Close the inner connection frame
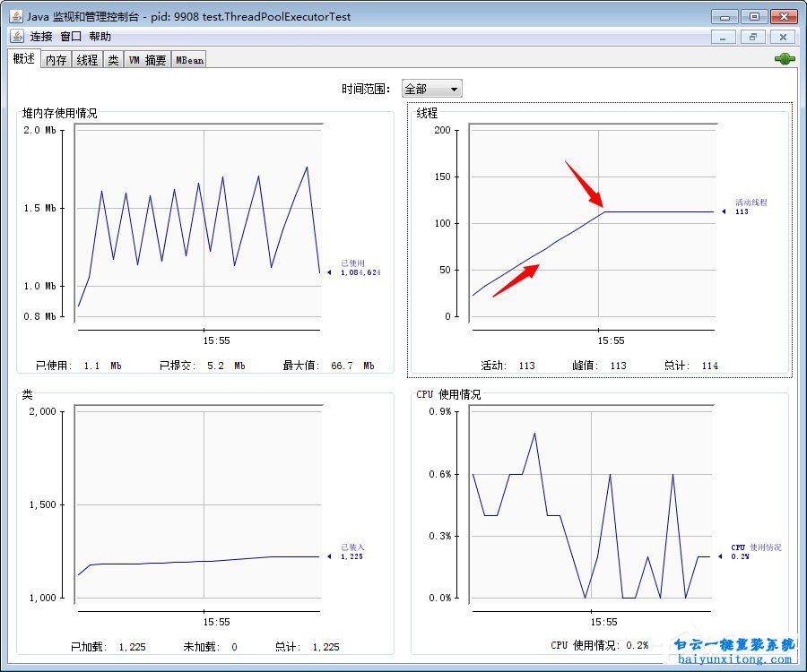The image size is (807, 672). pyautogui.click(x=783, y=37)
